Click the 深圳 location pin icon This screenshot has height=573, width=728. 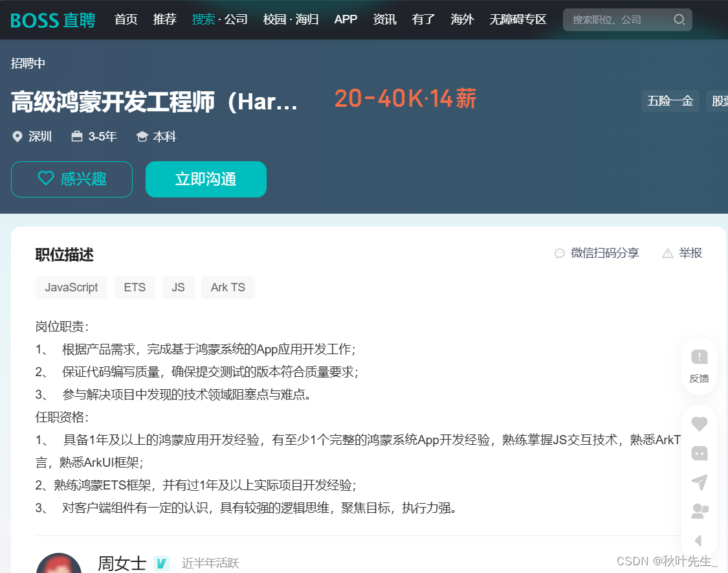pos(17,137)
